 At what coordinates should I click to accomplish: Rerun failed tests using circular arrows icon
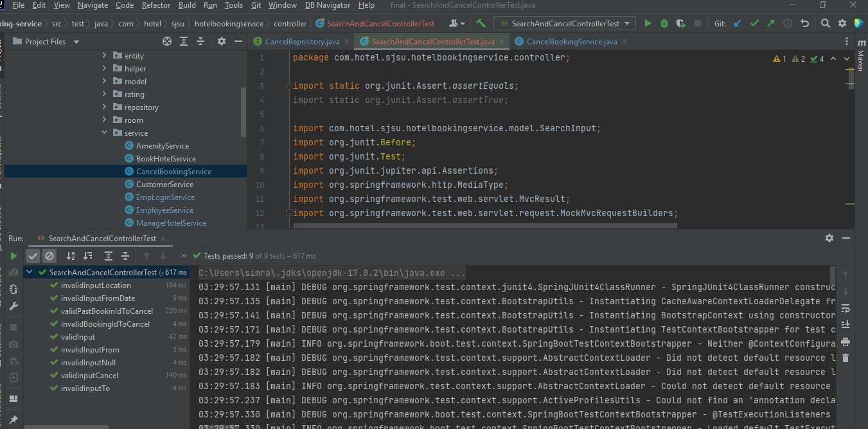tap(13, 289)
